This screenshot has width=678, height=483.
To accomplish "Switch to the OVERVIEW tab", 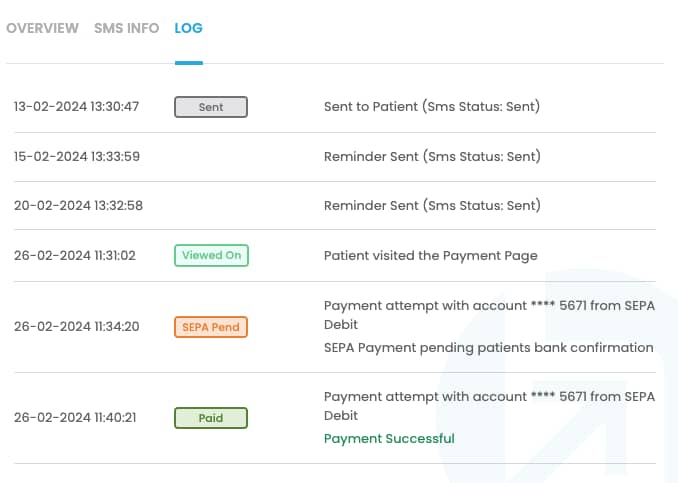I will [x=42, y=28].
